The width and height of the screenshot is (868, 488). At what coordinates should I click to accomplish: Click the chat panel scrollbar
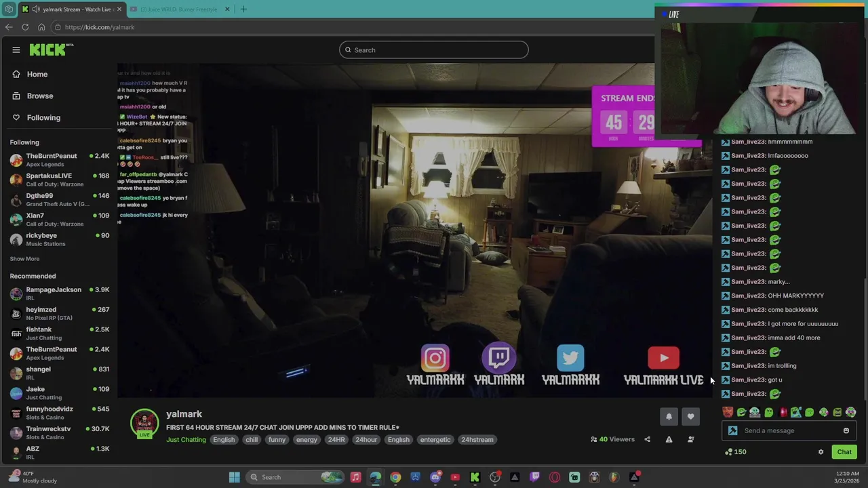click(x=865, y=339)
